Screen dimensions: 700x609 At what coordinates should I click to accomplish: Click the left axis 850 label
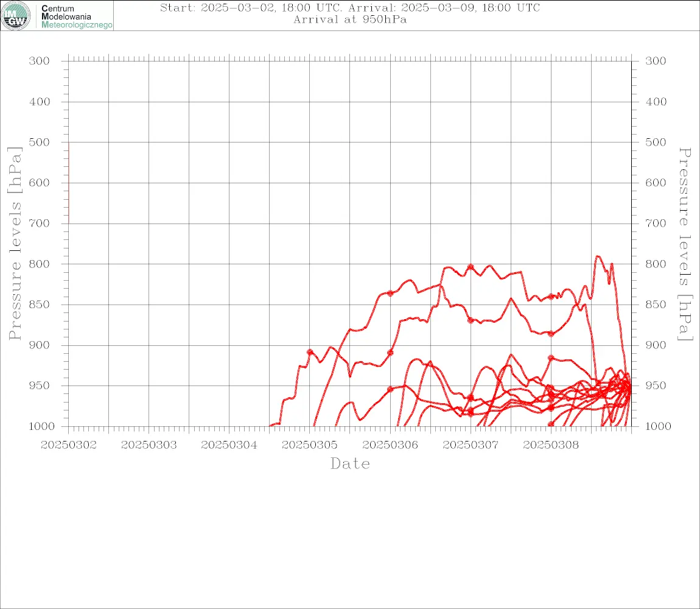click(40, 304)
